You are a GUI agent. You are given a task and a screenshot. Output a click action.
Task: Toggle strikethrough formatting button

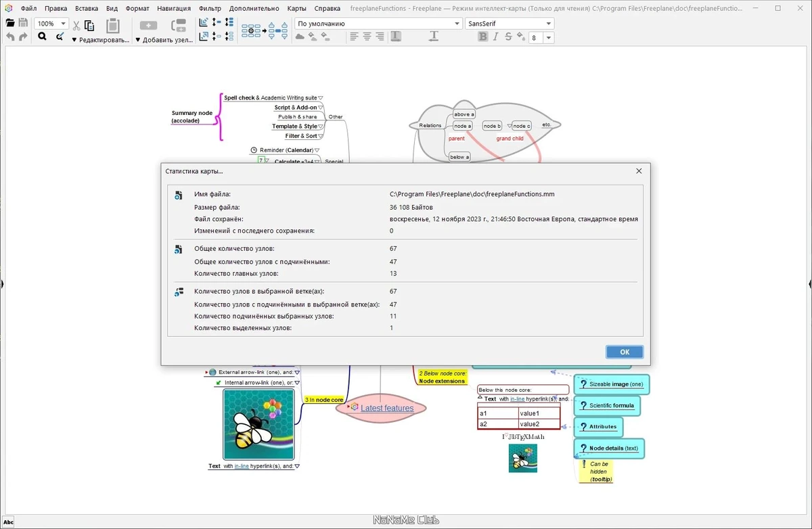(508, 37)
